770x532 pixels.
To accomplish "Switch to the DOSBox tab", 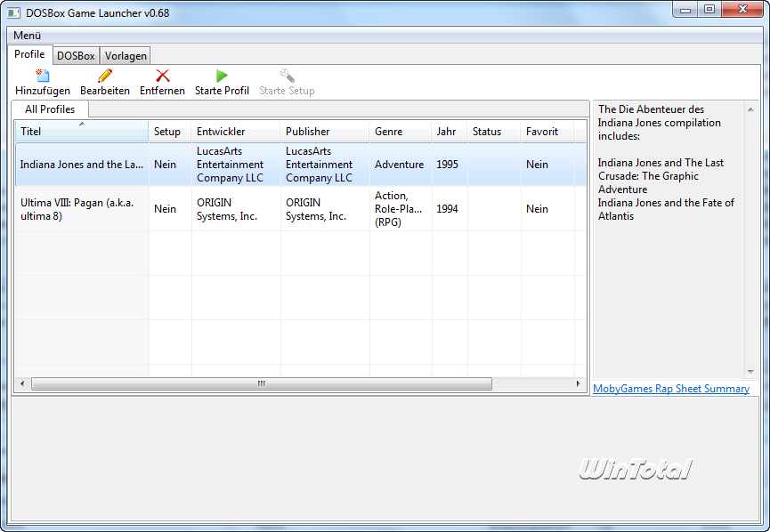I will point(76,56).
